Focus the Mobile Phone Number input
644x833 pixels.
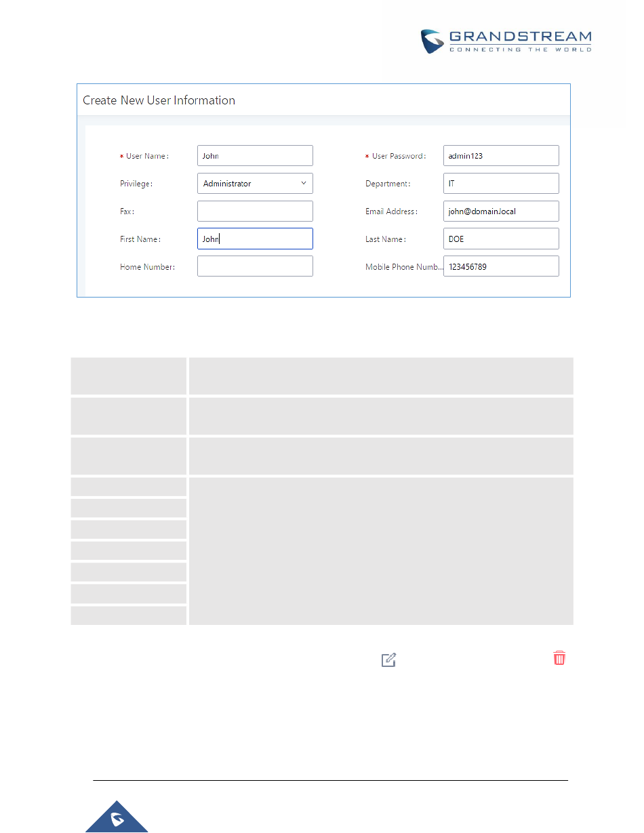coord(501,266)
